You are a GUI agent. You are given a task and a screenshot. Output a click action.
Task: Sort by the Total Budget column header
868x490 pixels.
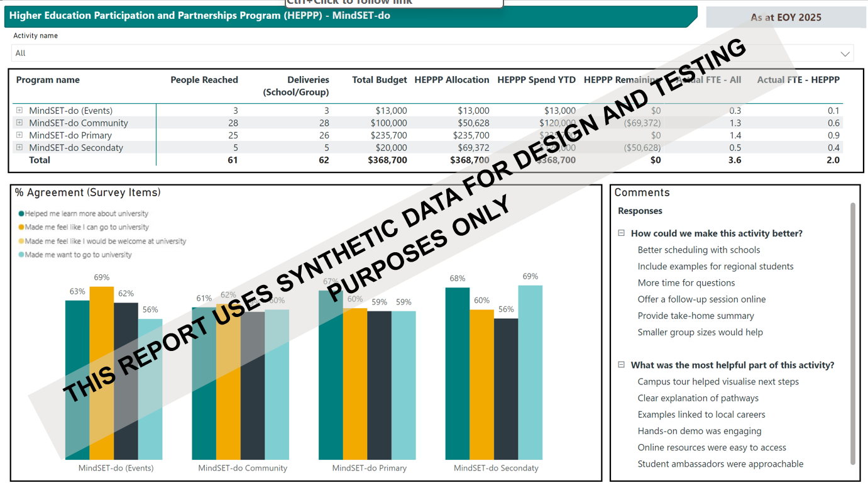[x=379, y=80]
